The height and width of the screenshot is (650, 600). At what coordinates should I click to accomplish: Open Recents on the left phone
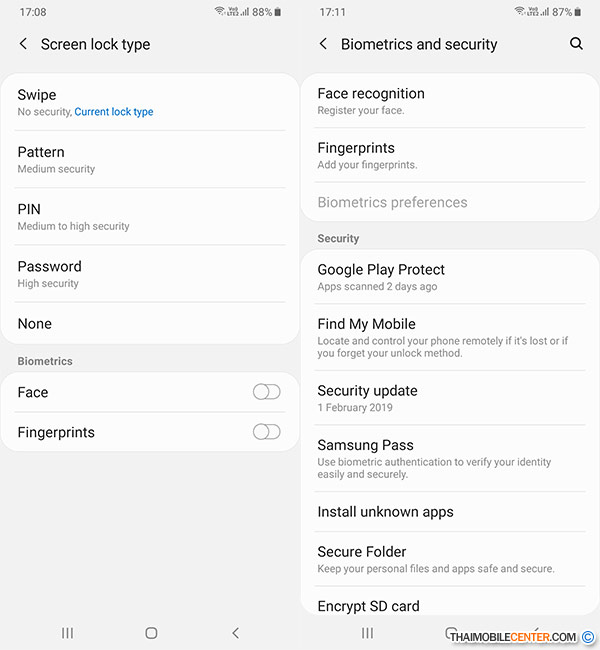(68, 633)
